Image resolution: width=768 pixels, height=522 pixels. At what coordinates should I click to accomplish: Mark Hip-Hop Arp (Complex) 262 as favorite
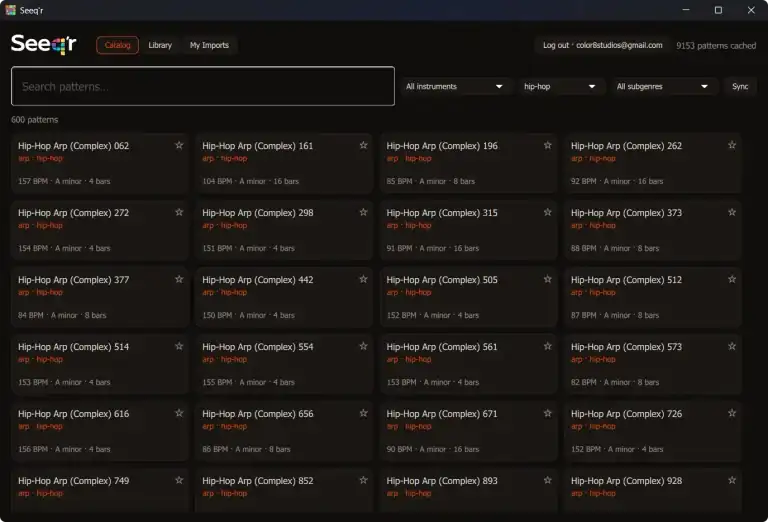pyautogui.click(x=732, y=145)
